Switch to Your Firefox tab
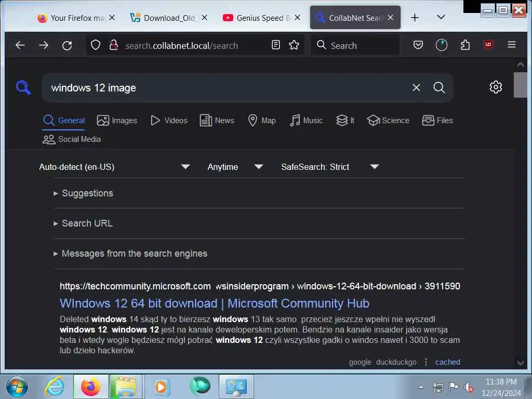The image size is (532, 399). click(x=76, y=18)
